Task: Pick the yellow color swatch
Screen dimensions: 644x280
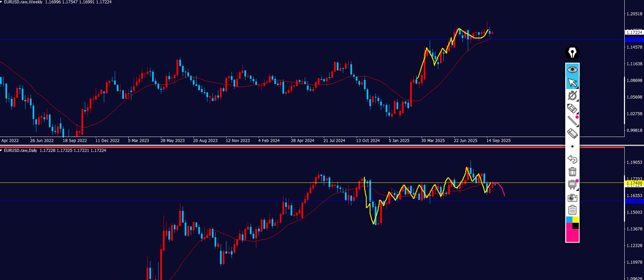Action: [576, 220]
